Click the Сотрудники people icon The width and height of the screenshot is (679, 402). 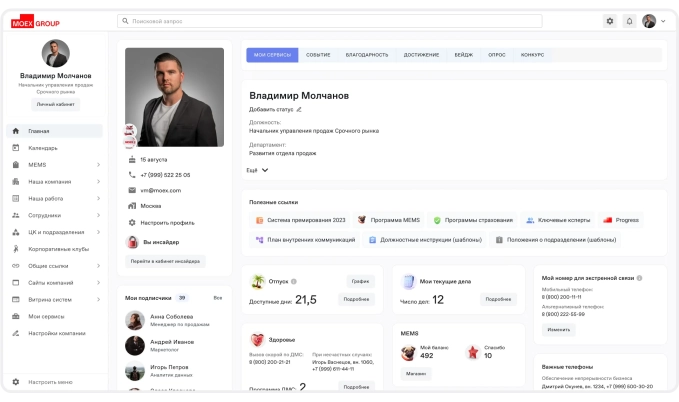[x=16, y=215]
